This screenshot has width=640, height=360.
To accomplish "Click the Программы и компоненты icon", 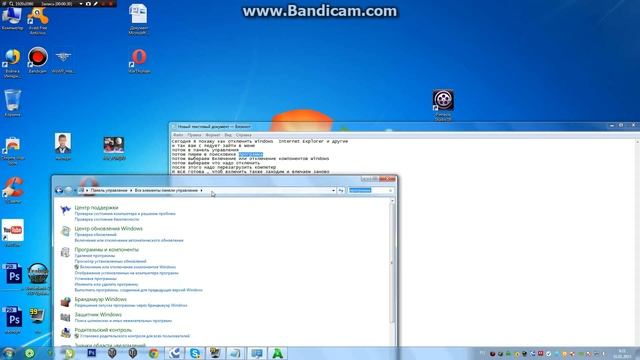I will pyautogui.click(x=65, y=252).
